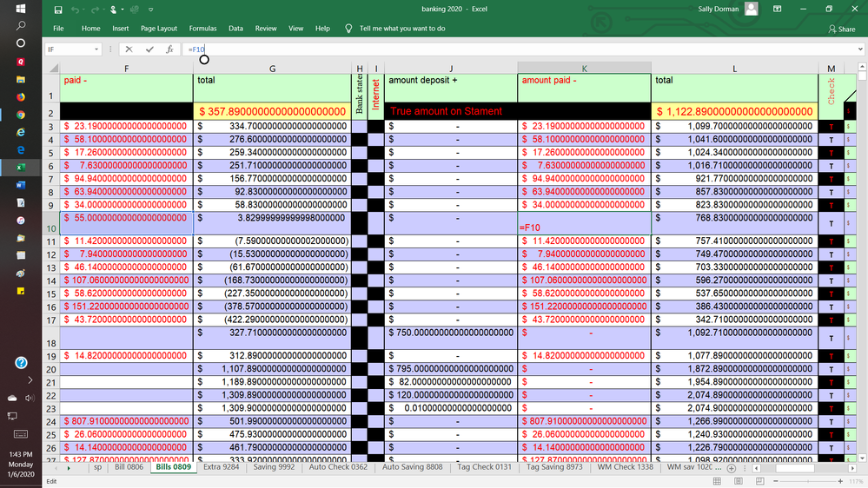Open the Customize Quick Access Toolbar dropdown
The height and width of the screenshot is (488, 868).
pos(150,10)
